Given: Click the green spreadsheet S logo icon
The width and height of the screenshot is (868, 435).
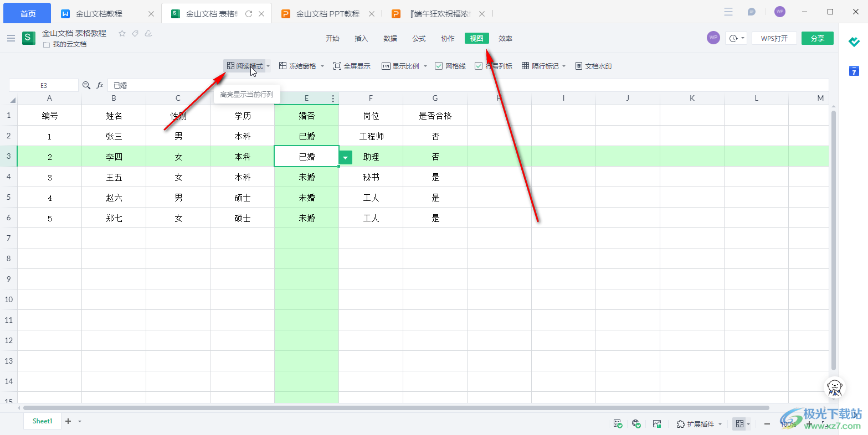Looking at the screenshot, I should point(29,38).
